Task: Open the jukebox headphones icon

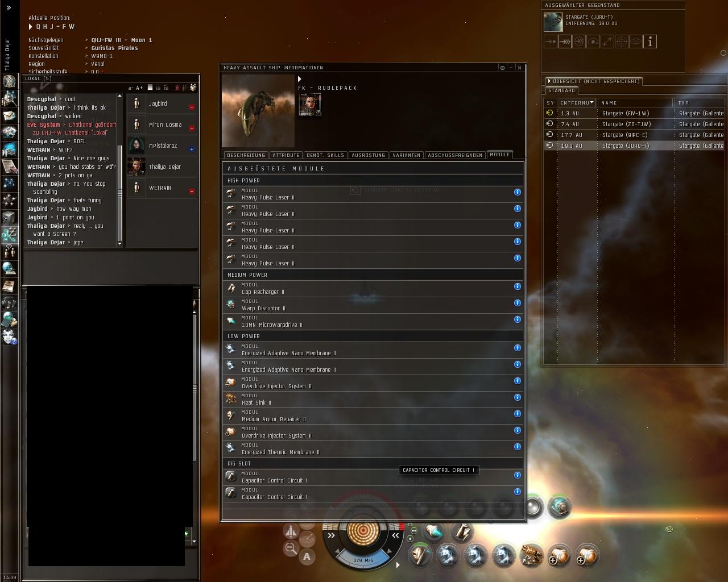Action: click(9, 302)
